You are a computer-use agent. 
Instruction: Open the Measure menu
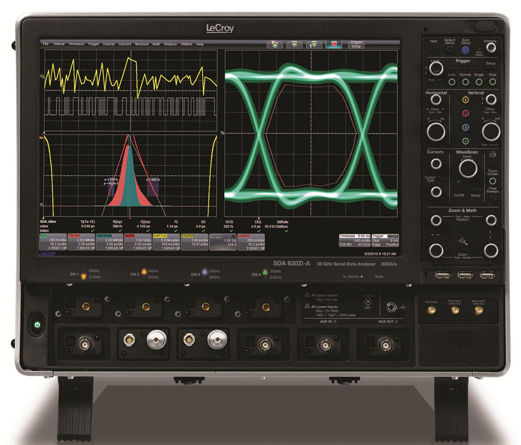click(x=142, y=44)
